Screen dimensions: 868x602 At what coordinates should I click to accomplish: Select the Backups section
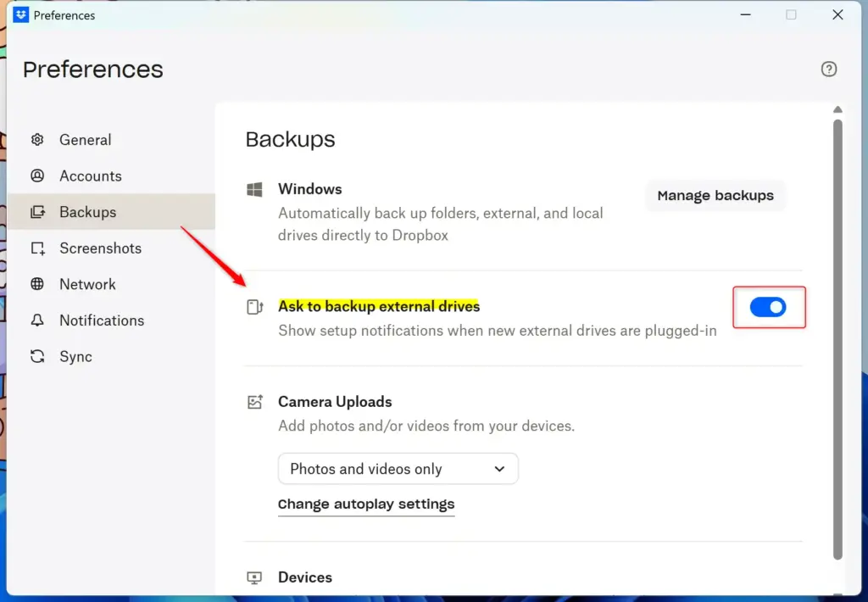(111, 212)
